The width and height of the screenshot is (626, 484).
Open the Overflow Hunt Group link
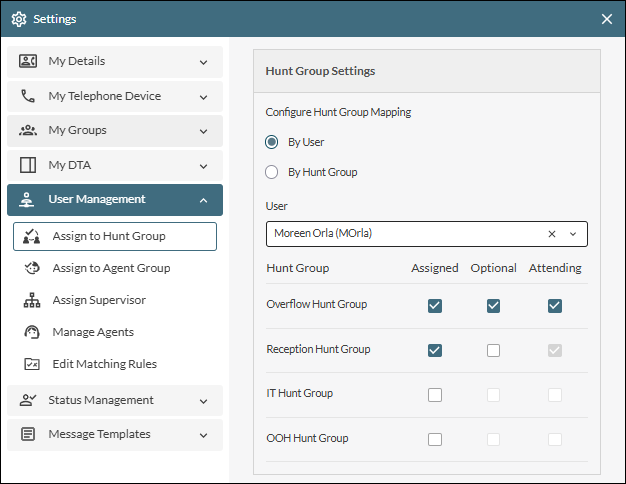pos(316,304)
